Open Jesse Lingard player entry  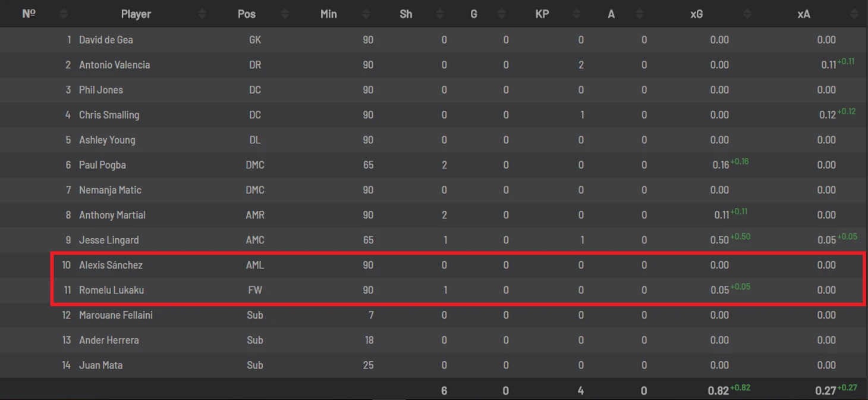tap(109, 240)
